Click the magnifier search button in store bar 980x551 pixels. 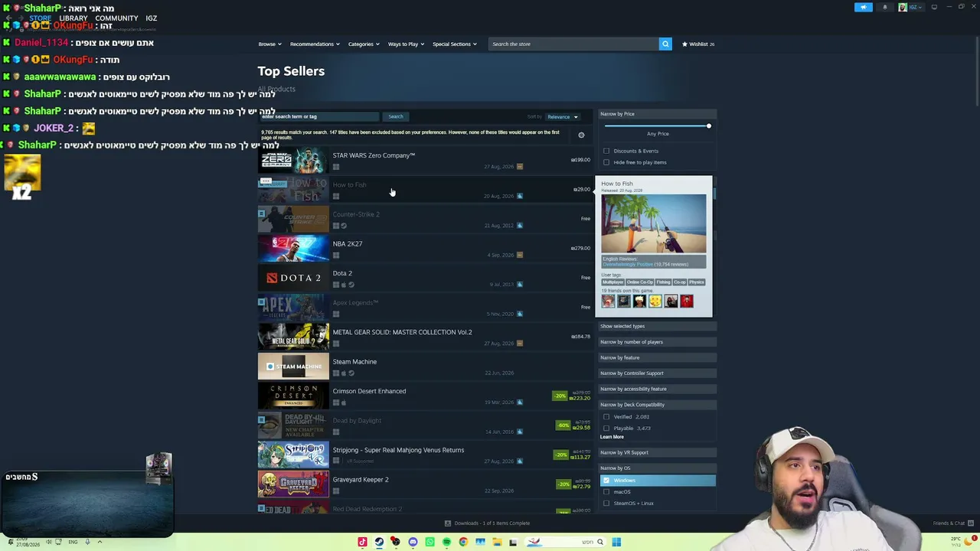click(665, 44)
